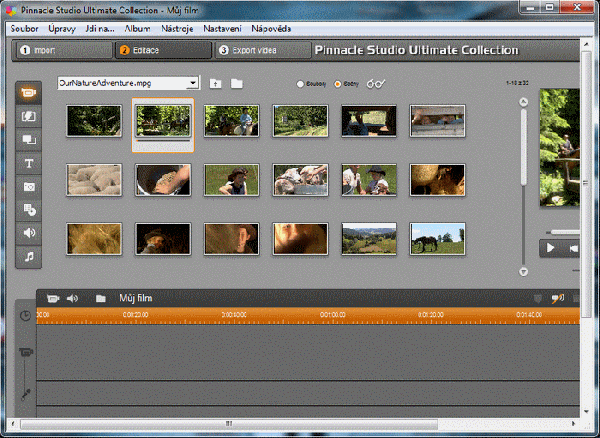Image resolution: width=600 pixels, height=438 pixels.
Task: Click the window vertical scrollbar up arrow
Action: (x=586, y=45)
